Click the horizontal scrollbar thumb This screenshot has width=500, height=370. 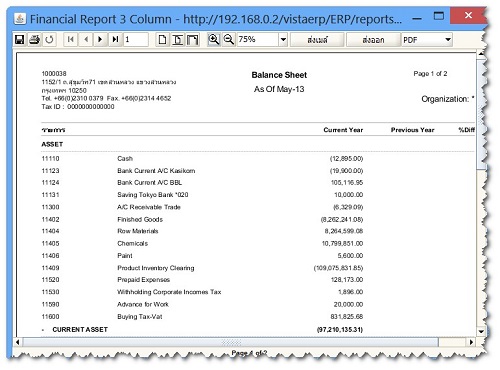[x=230, y=342]
